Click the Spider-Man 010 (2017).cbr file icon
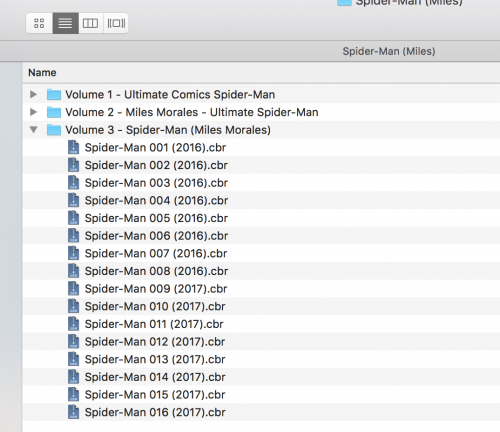This screenshot has width=500, height=432. 73,306
